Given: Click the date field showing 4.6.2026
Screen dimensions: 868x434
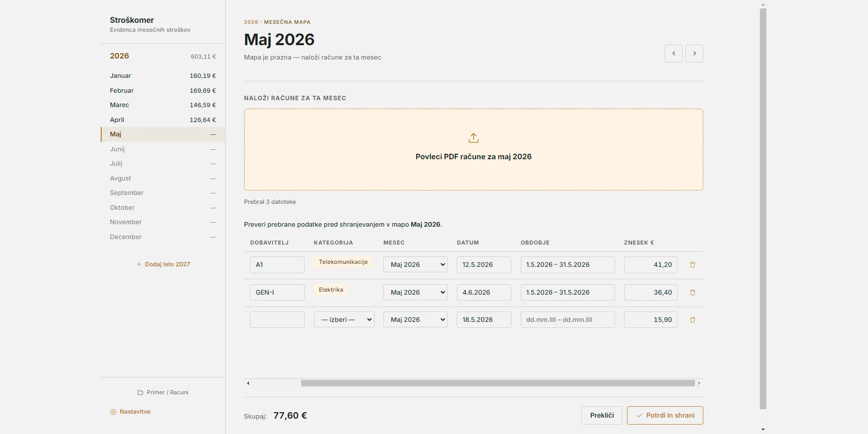Looking at the screenshot, I should (x=484, y=293).
